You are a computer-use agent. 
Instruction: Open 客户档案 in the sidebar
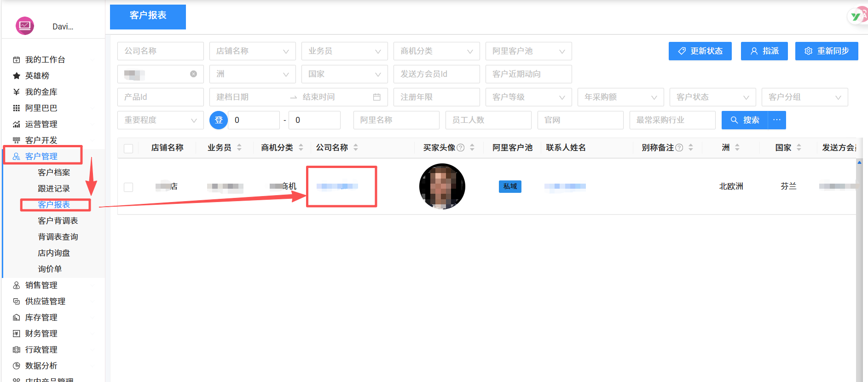54,172
